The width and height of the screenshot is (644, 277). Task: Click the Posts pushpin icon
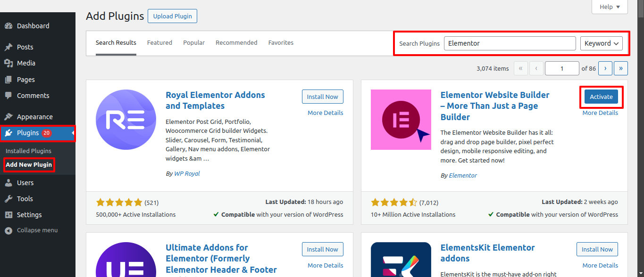(8, 47)
